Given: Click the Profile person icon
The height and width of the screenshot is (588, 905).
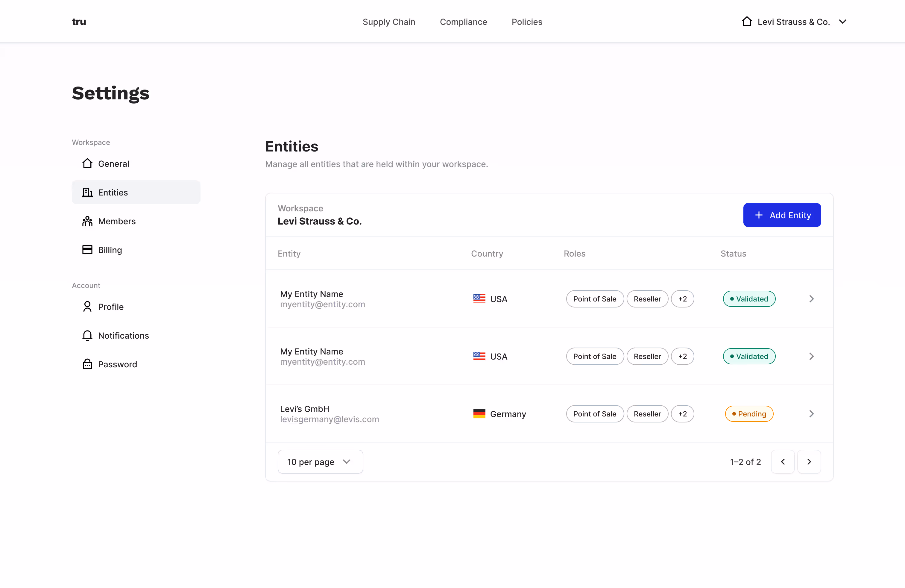Looking at the screenshot, I should pos(87,306).
